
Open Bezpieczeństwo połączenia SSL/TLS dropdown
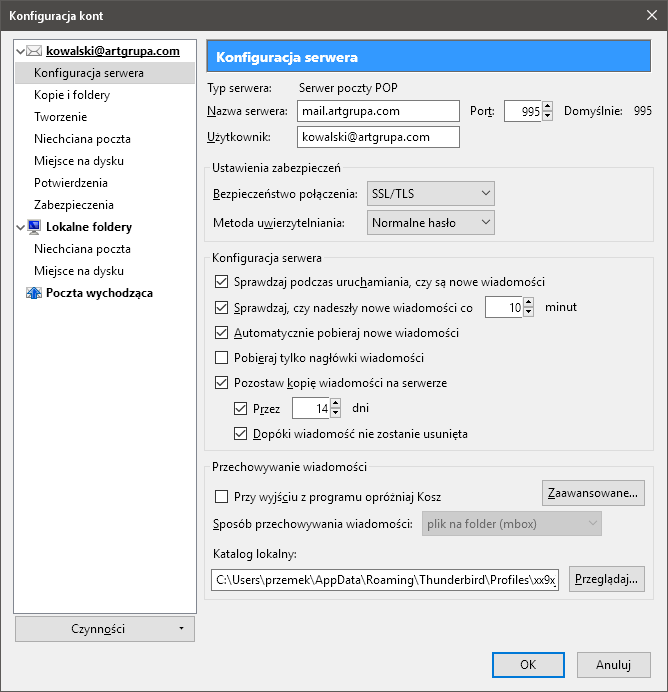pyautogui.click(x=431, y=193)
